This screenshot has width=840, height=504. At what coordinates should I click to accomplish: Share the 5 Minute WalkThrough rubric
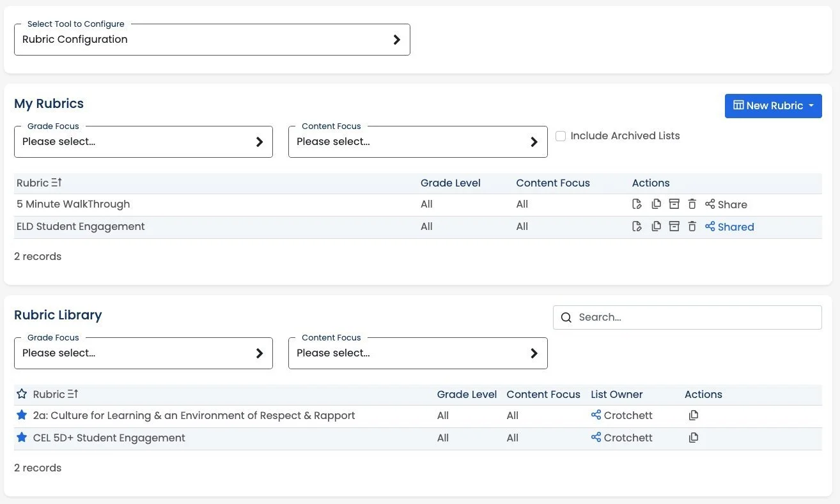[726, 204]
